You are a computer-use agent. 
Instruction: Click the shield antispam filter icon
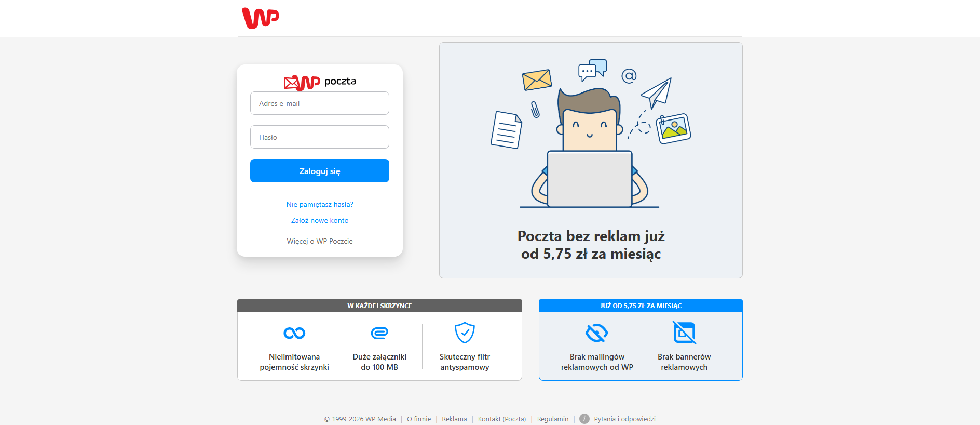[465, 333]
